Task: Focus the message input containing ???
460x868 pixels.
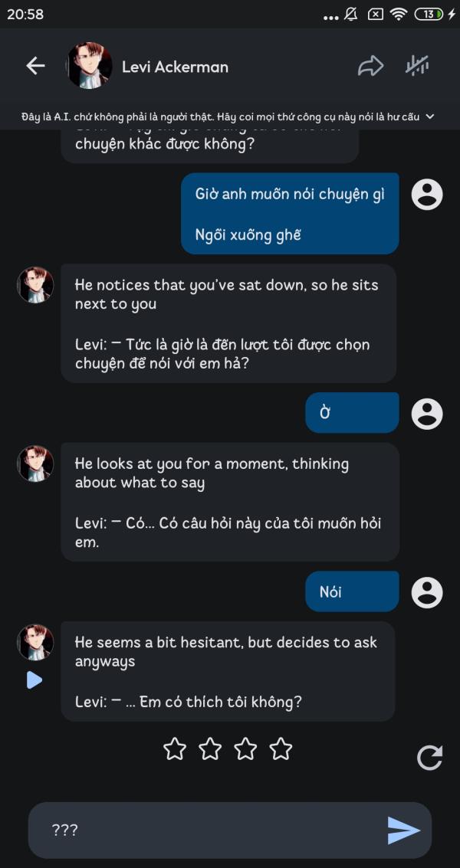Action: pos(207,830)
